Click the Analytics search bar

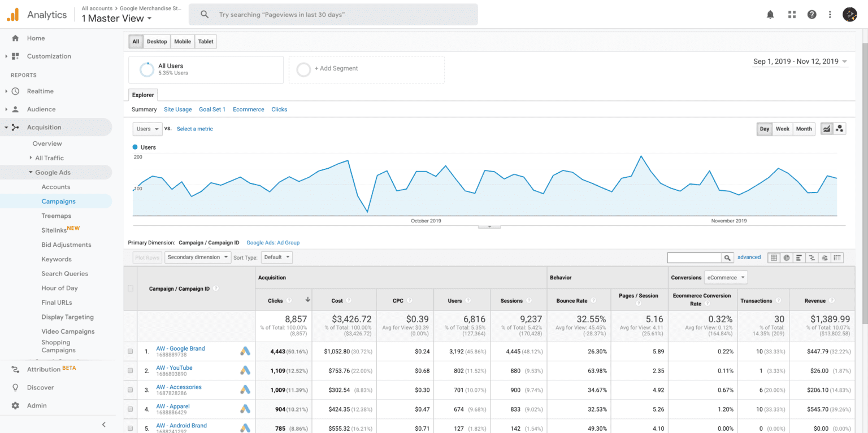333,15
